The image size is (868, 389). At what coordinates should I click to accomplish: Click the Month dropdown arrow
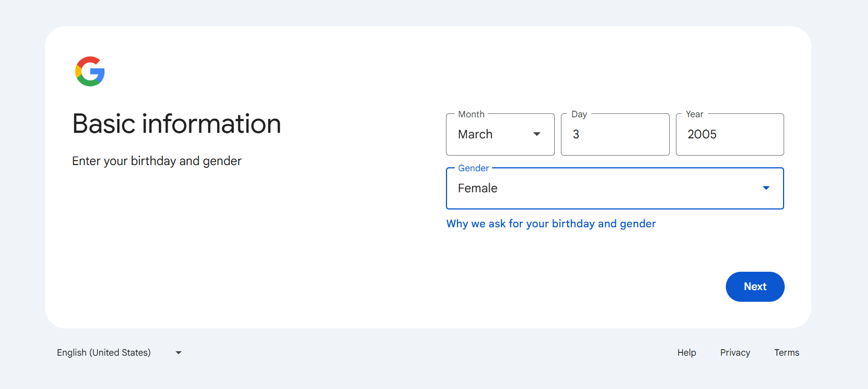[x=536, y=134]
